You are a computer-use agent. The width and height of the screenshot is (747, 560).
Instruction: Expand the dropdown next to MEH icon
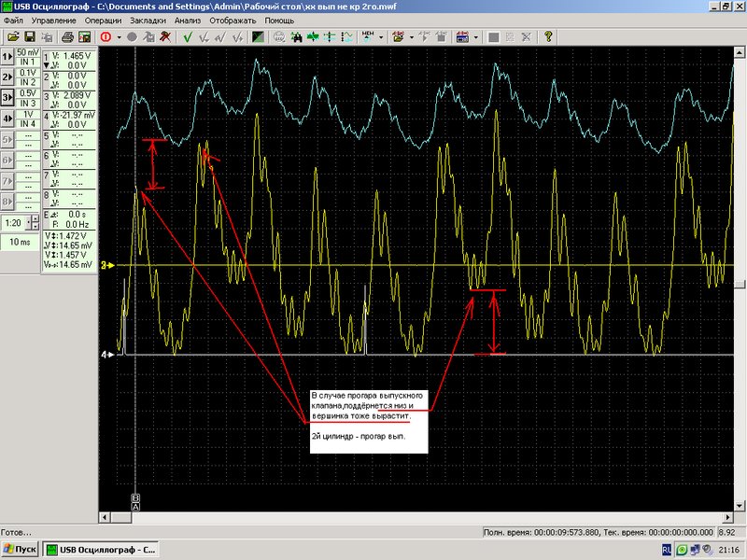click(x=381, y=36)
